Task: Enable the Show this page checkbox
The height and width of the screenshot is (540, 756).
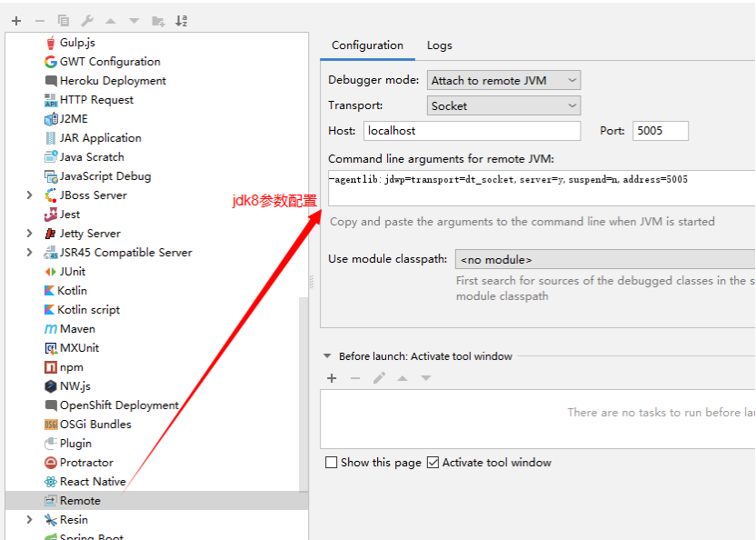Action: [332, 463]
